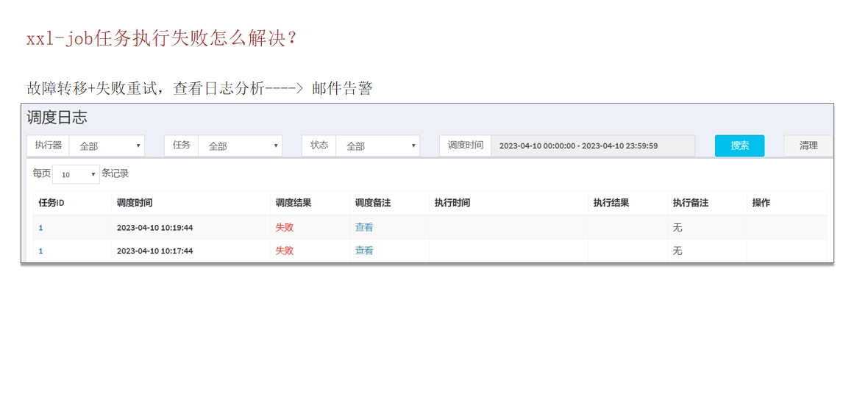Image resolution: width=868 pixels, height=399 pixels.
Task: Click red 失败 in 10:17:44 row
Action: (285, 251)
